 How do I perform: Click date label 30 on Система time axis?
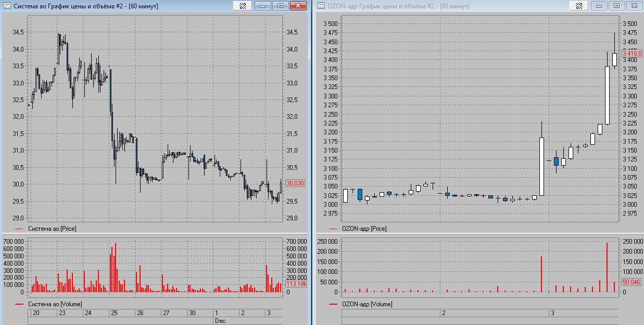(192, 313)
